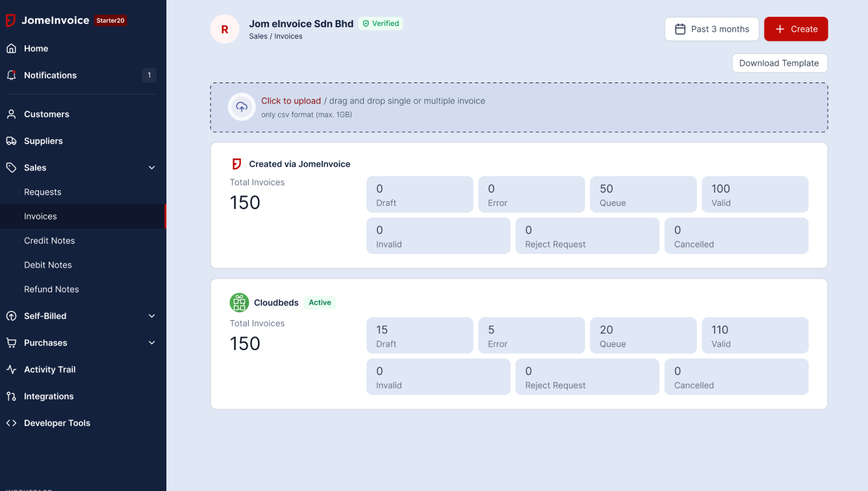Collapse the Sales section in the sidebar

(151, 167)
